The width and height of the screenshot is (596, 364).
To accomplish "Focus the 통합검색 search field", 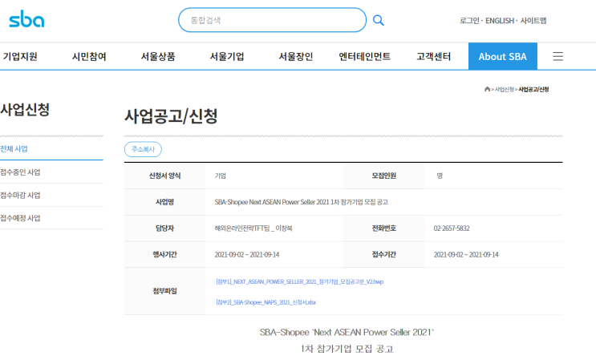I will pyautogui.click(x=272, y=20).
